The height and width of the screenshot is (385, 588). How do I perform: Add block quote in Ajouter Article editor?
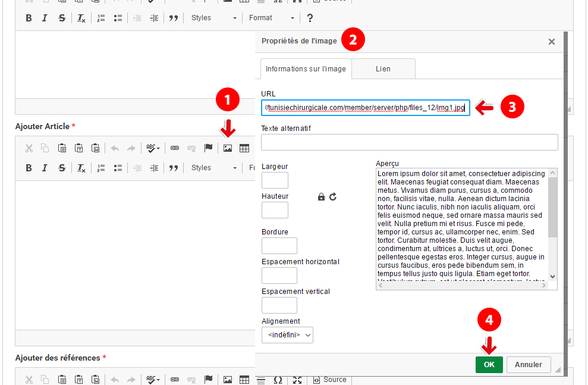[173, 168]
